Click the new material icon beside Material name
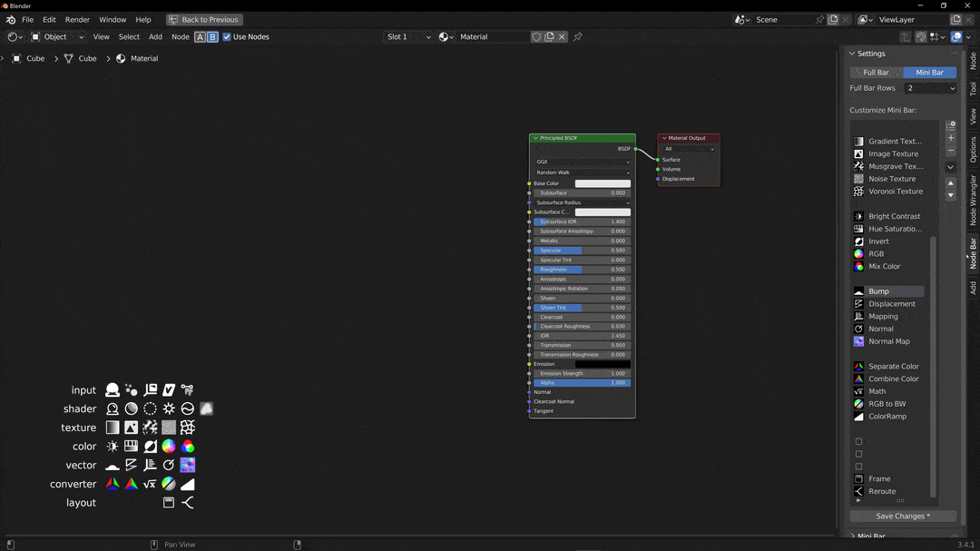Screen dimensions: 980x551 (549, 37)
